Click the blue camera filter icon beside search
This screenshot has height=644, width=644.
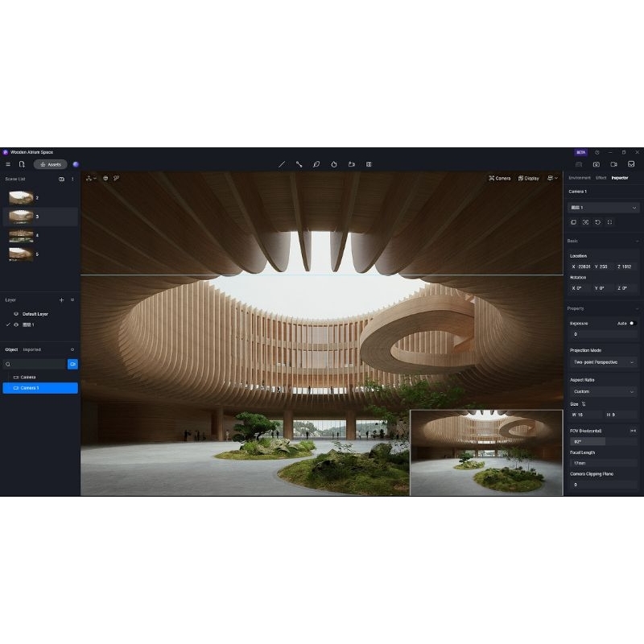tap(72, 364)
